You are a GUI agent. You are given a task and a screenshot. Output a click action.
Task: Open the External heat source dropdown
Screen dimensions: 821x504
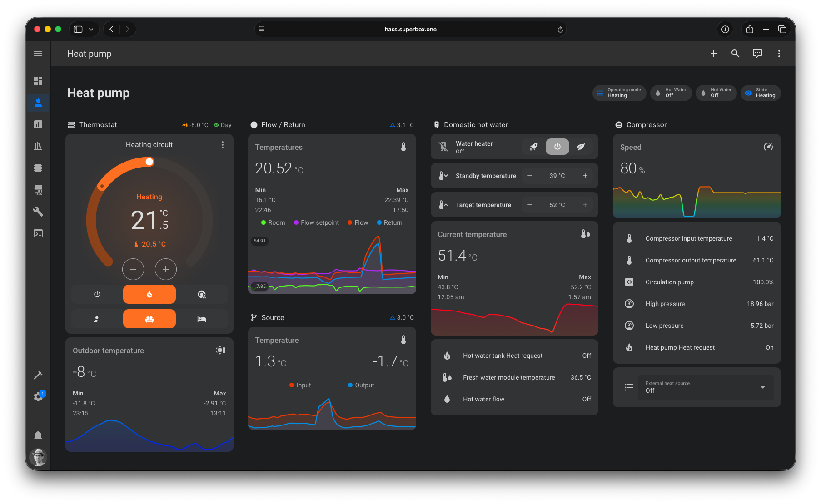click(x=763, y=387)
